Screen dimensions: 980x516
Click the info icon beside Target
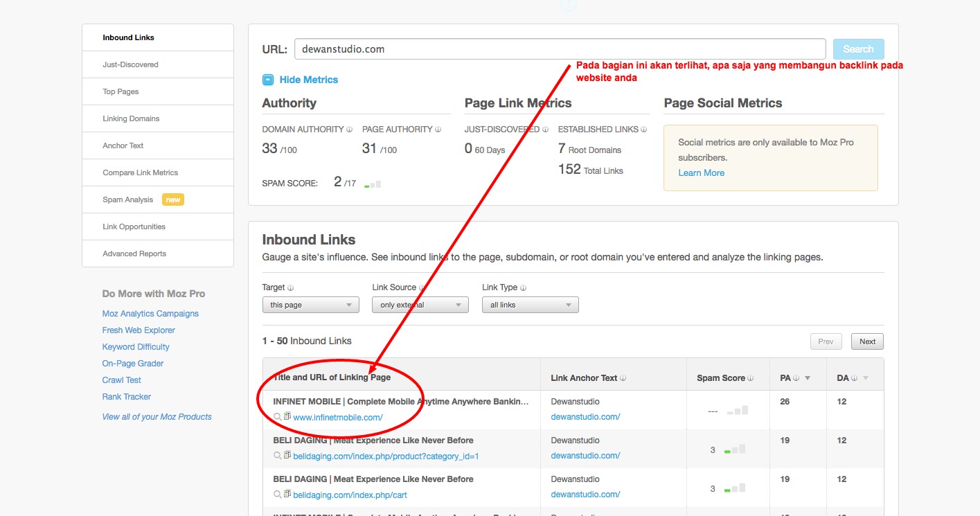click(x=290, y=287)
